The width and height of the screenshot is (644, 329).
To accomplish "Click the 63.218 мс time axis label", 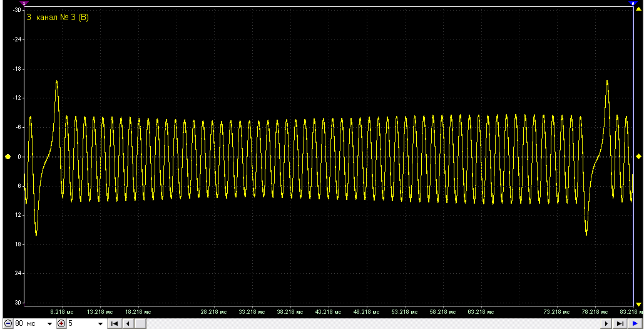I will coord(481,312).
